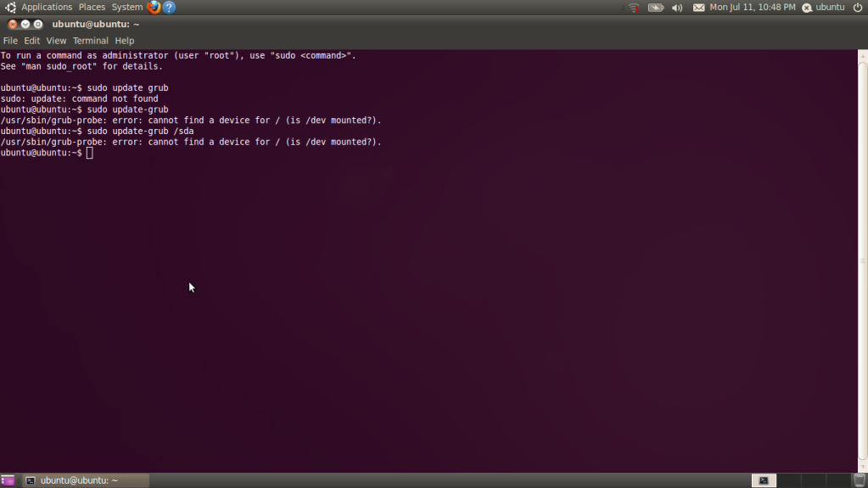Click the text 'sudo update-grub /sda'
This screenshot has height=488, width=868.
(x=140, y=132)
